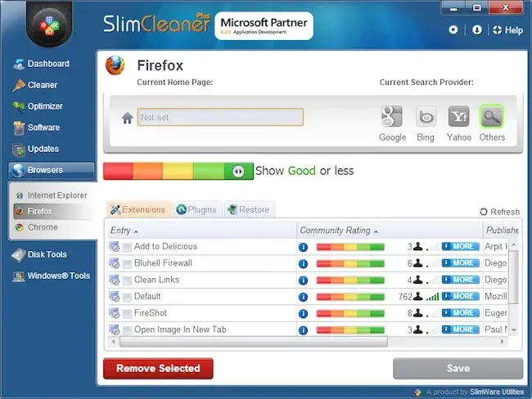Screen dimensions: 532x399
Task: Switch to the Restore tab
Action: click(x=249, y=210)
